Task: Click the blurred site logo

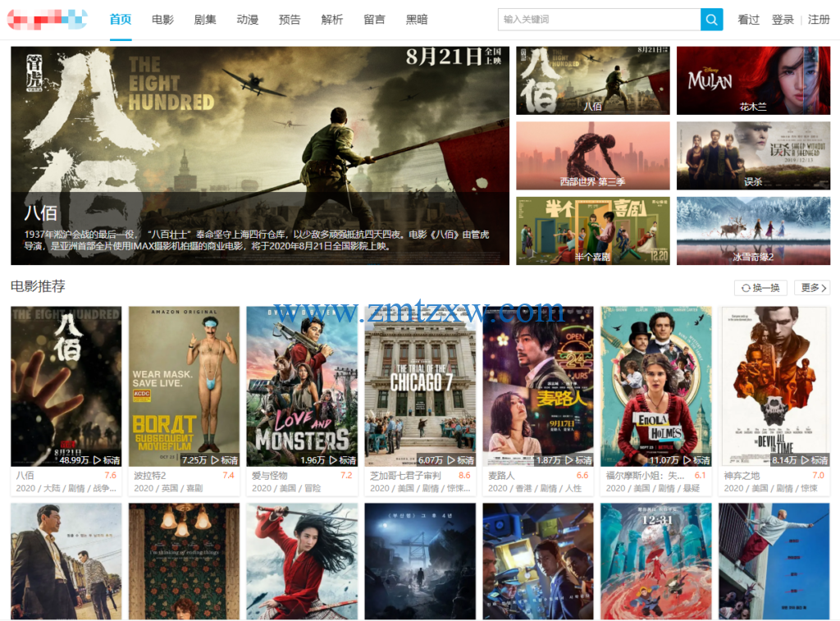Action: coord(47,20)
